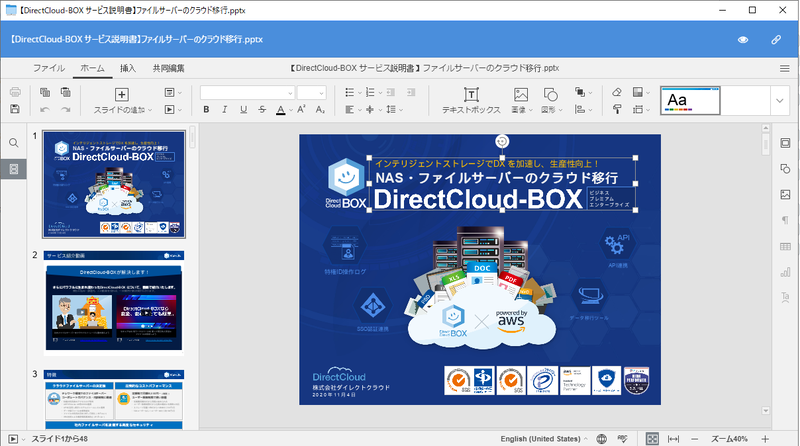Image resolution: width=800 pixels, height=446 pixels.
Task: Toggle superscript formatting
Action: 301,109
